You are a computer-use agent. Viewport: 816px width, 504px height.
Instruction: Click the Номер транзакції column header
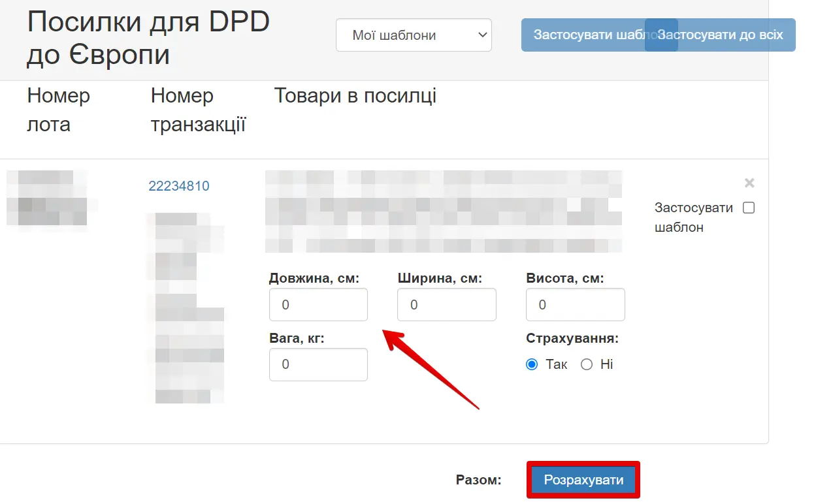tap(198, 110)
